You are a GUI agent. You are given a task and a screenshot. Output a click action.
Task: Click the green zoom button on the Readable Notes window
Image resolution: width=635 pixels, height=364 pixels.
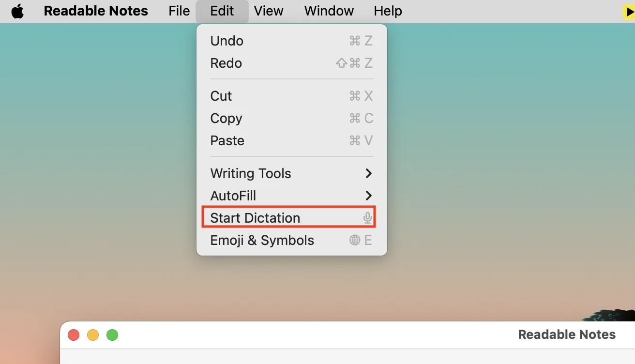(x=112, y=334)
